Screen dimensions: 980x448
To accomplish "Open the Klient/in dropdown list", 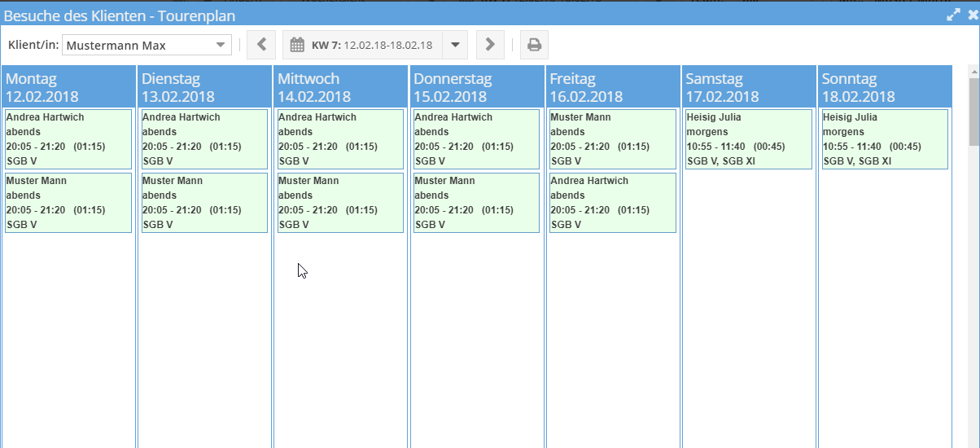I will click(221, 46).
